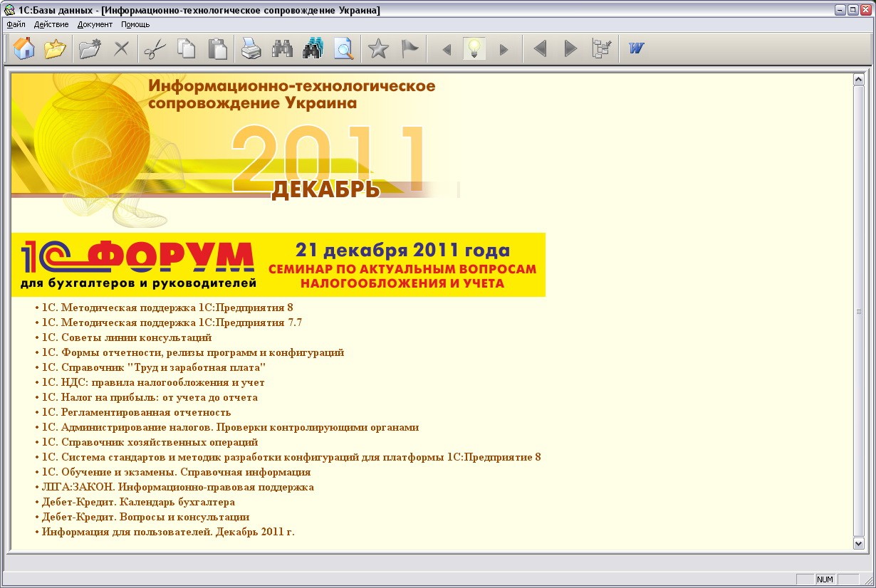876x588 pixels.
Task: Click the page magnifier preview icon
Action: tap(344, 49)
